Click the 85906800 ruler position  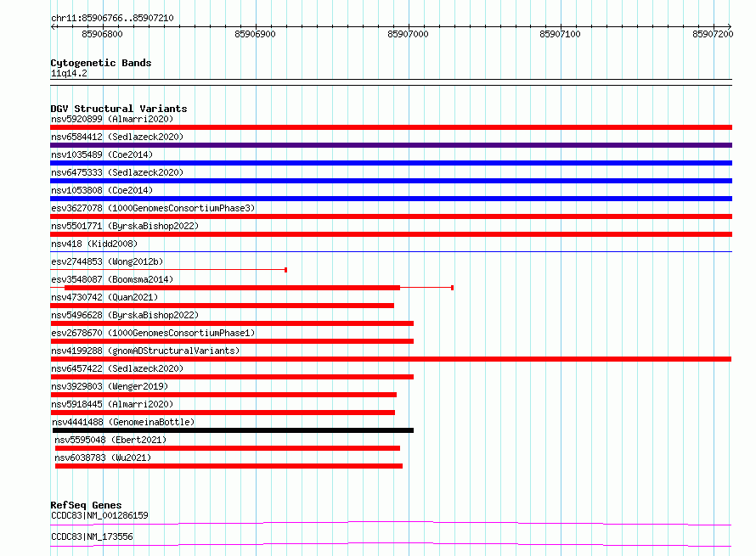tap(102, 34)
